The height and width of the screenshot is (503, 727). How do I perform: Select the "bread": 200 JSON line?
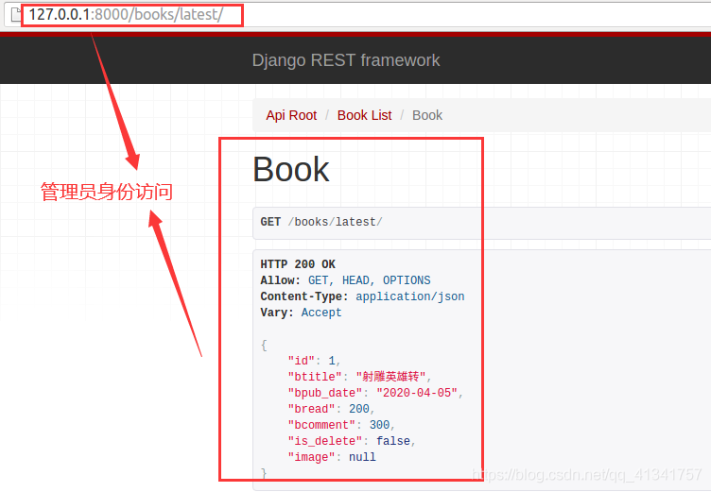[331, 409]
